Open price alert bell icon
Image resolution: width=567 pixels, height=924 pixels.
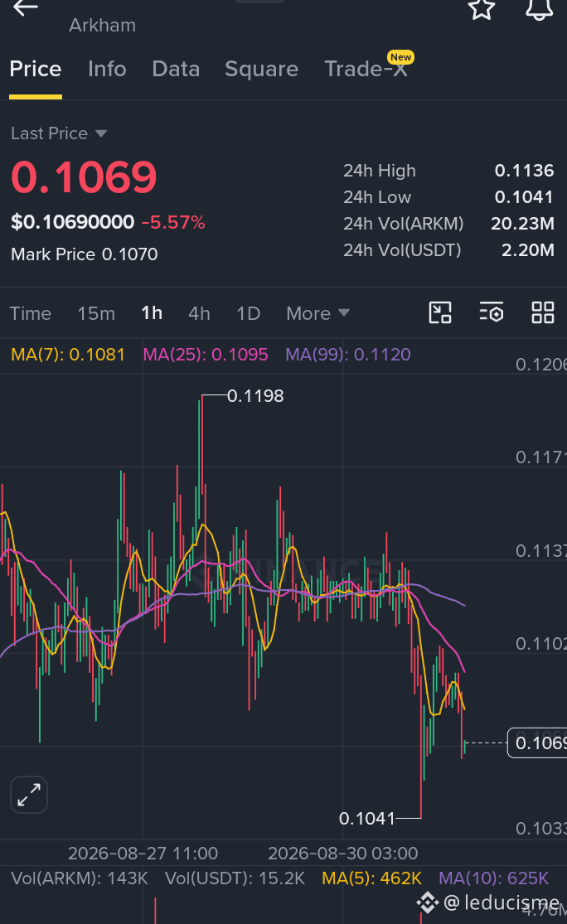tap(540, 8)
